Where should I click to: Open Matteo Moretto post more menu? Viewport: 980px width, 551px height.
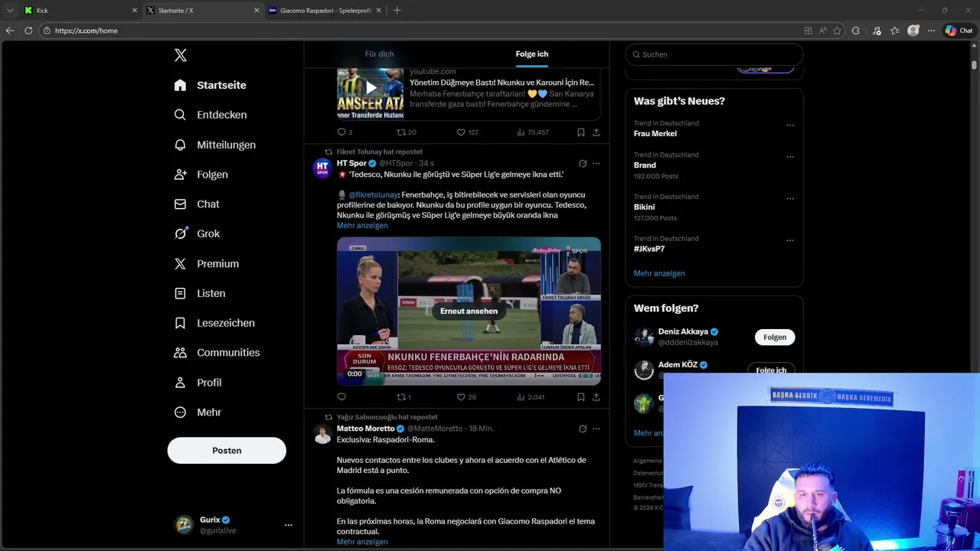(x=596, y=429)
